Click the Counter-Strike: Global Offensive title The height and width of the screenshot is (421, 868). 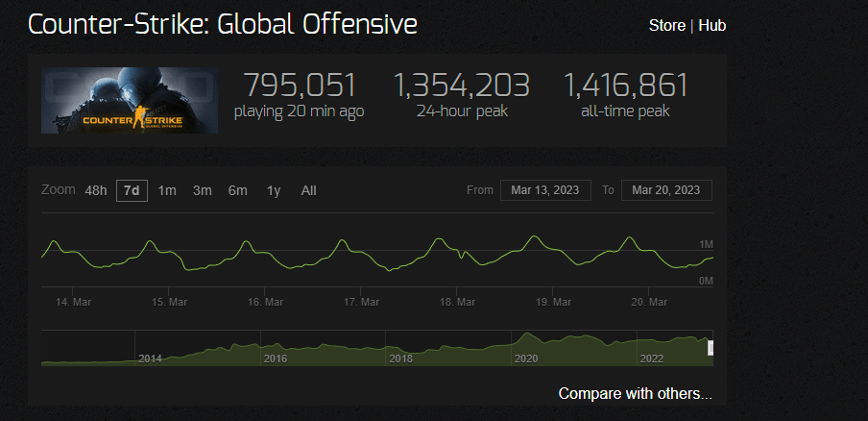223,25
